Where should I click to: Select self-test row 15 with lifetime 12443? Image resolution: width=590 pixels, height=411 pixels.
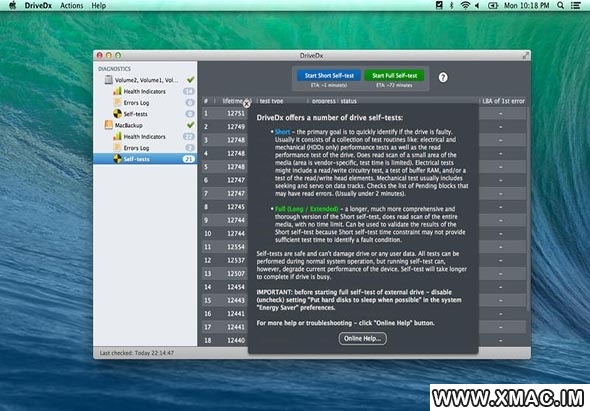364,300
